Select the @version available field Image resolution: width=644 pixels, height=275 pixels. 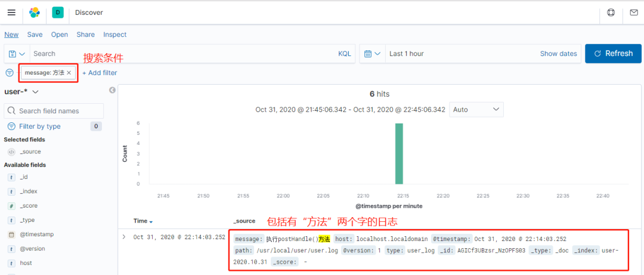click(x=32, y=249)
